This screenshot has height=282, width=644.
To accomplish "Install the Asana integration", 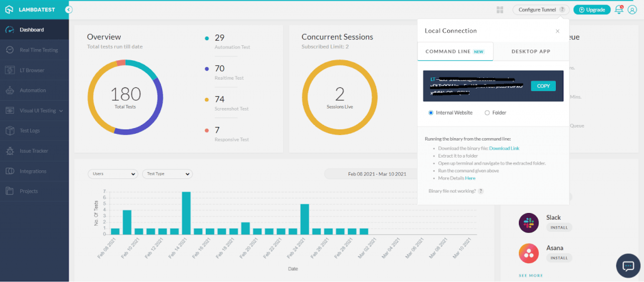I will 559,258.
